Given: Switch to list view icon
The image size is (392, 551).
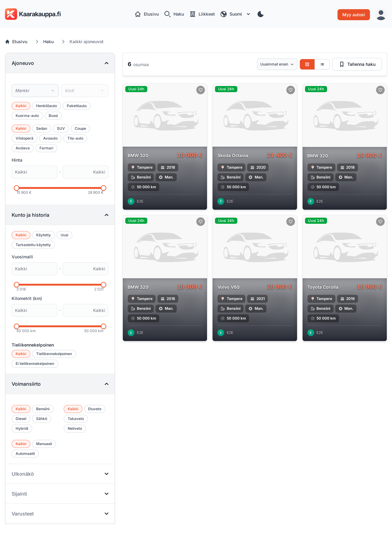Looking at the screenshot, I should [322, 64].
